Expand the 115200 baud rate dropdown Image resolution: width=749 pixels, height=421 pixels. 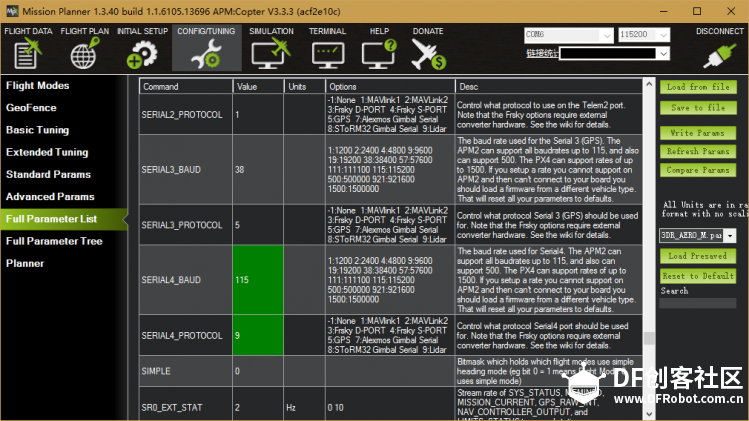pyautogui.click(x=663, y=35)
